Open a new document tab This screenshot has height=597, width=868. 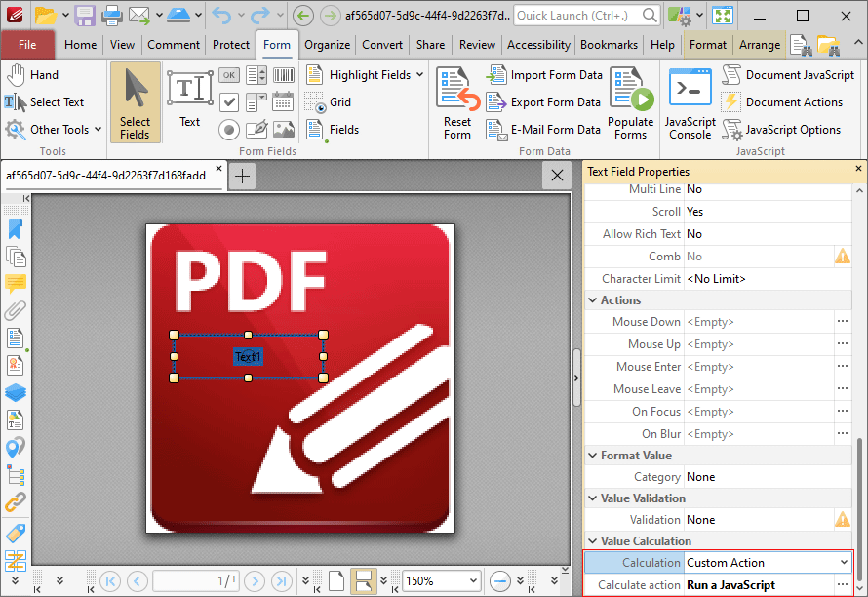coord(242,177)
